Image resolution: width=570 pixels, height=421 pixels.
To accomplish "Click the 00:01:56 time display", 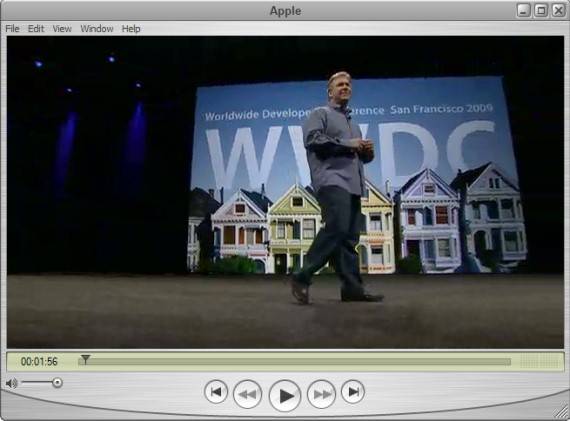I will 39,361.
